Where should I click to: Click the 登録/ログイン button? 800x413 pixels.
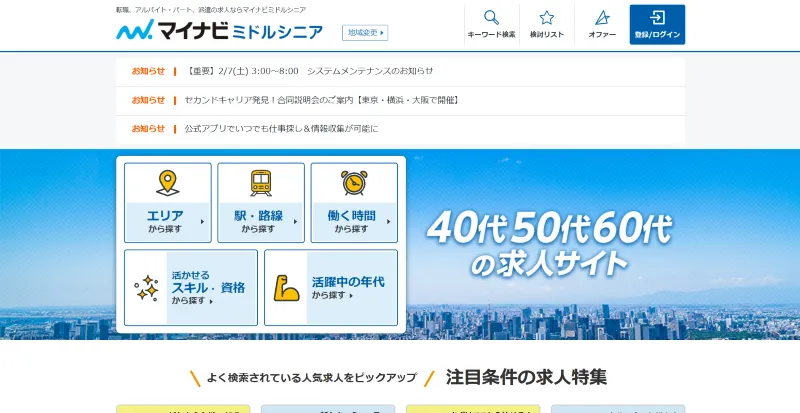coord(657,25)
